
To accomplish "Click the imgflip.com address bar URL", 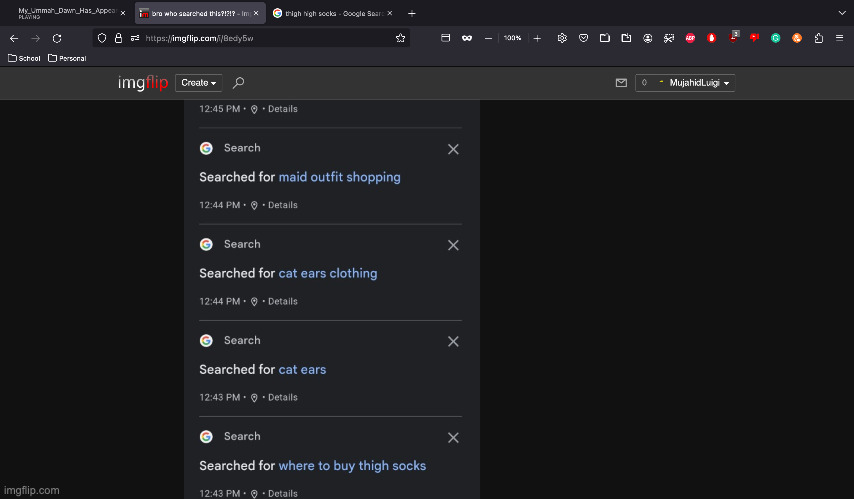I will point(199,38).
